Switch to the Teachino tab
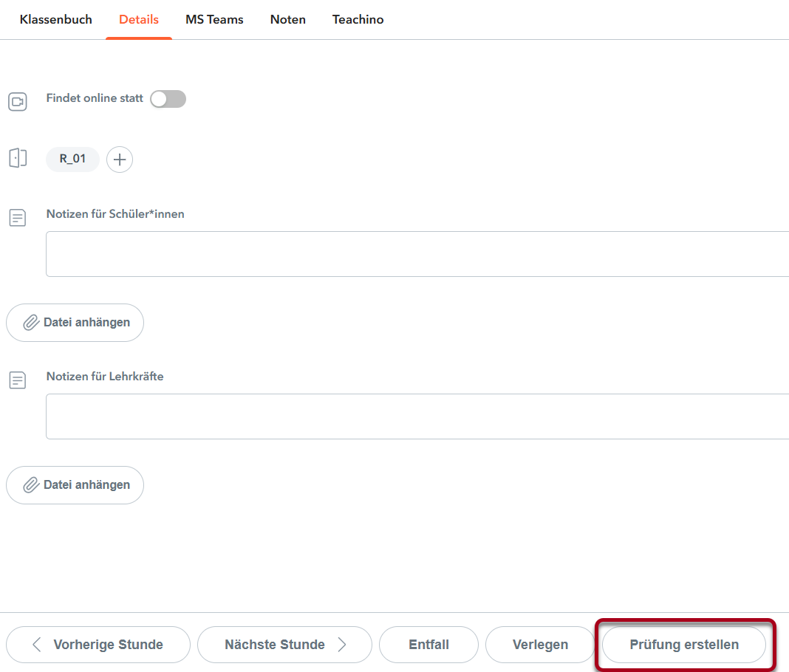The width and height of the screenshot is (789, 672). [358, 20]
